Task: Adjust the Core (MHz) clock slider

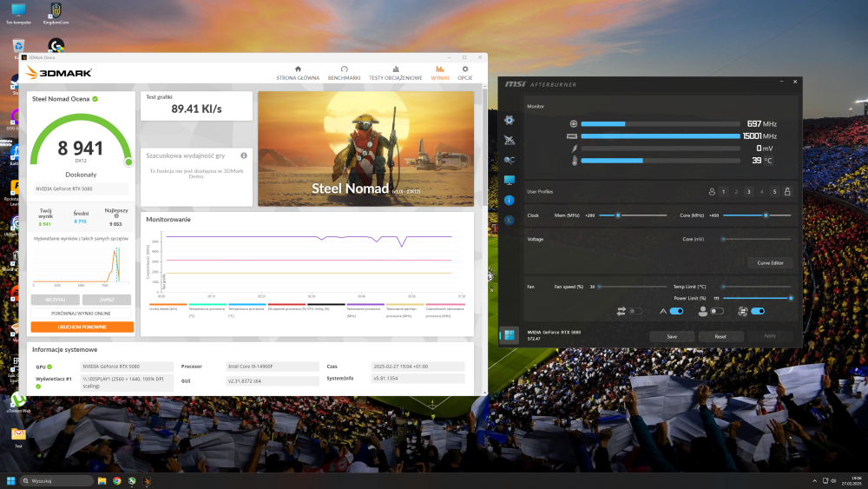Action: [x=757, y=215]
